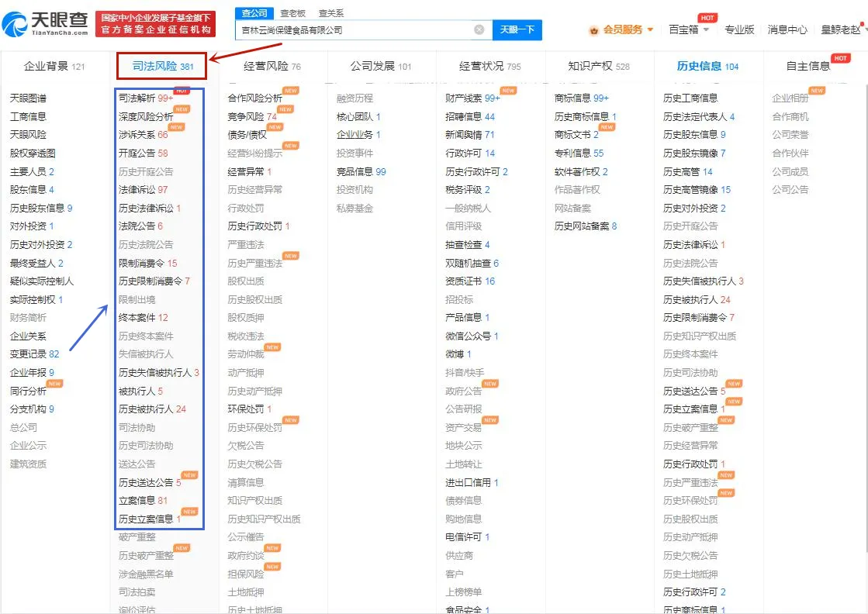This screenshot has height=614, width=868.
Task: Open 竞争风险 74
Action: [252, 117]
